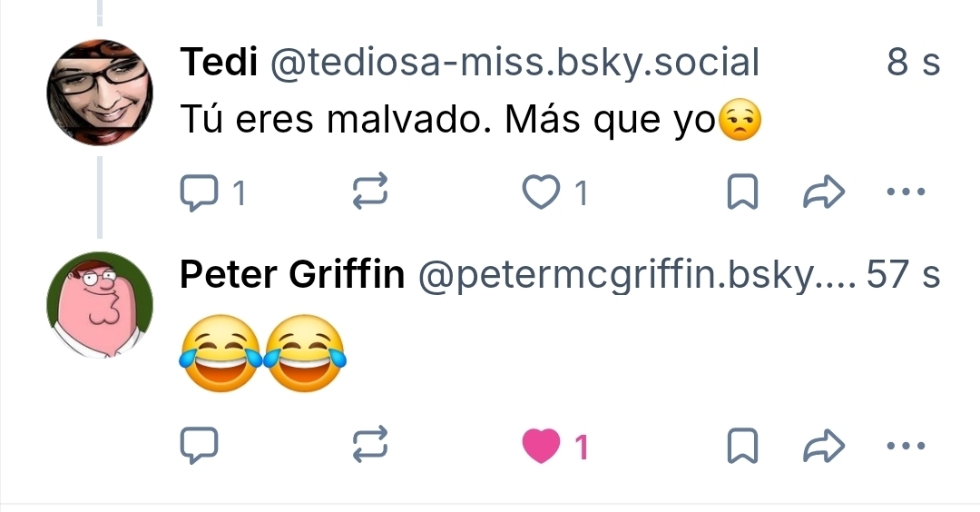Open Tedi's profile picture
This screenshot has height=512, width=980.
[100, 93]
